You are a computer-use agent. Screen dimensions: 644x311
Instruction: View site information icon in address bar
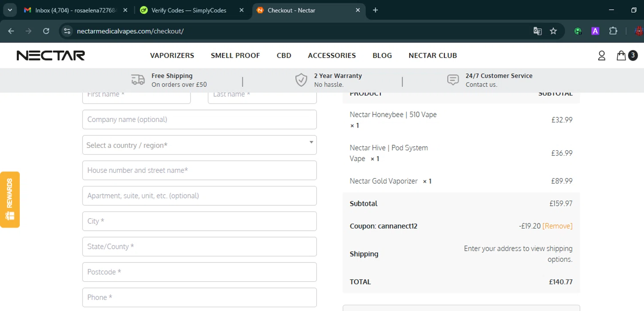(x=67, y=31)
